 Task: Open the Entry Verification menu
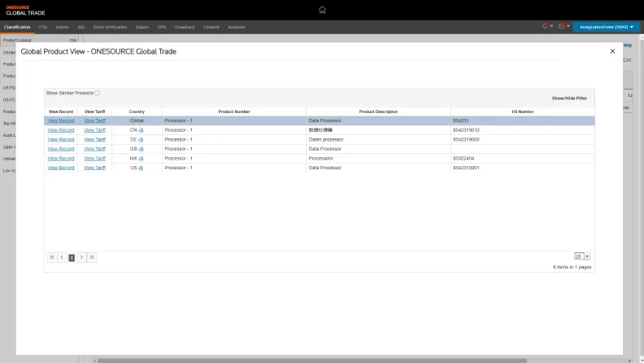110,27
